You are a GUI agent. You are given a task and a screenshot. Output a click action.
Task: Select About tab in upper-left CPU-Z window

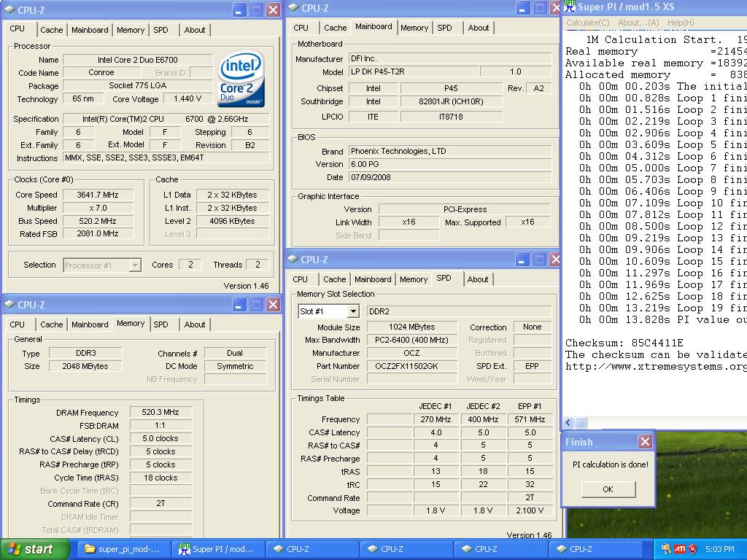(194, 30)
